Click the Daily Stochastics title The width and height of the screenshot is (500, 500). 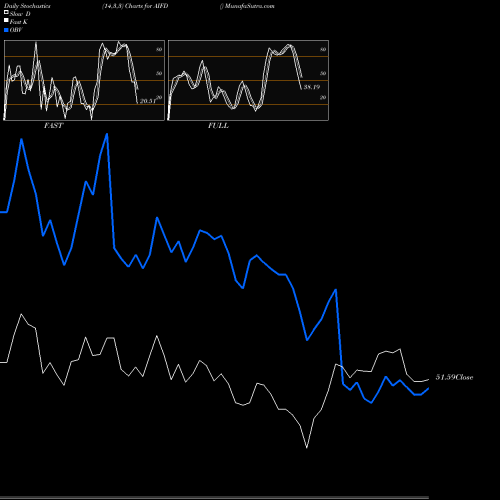[x=27, y=6]
